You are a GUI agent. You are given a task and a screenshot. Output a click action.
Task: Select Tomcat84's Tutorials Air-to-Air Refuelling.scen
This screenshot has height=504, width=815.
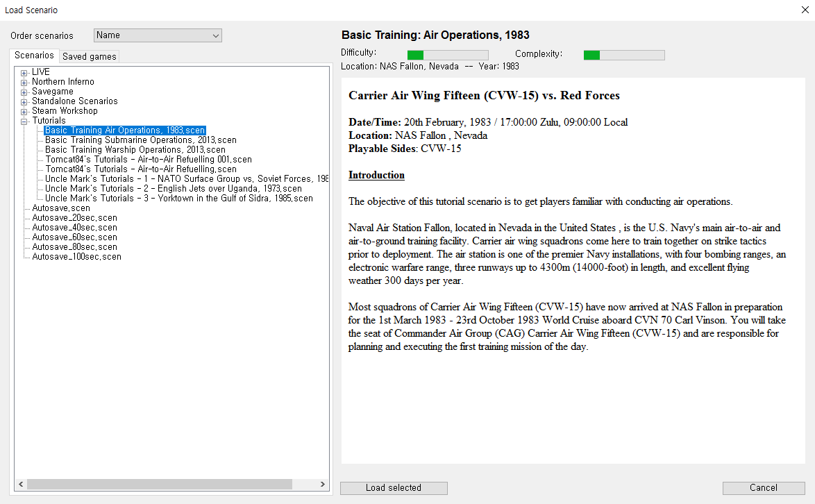pos(141,169)
